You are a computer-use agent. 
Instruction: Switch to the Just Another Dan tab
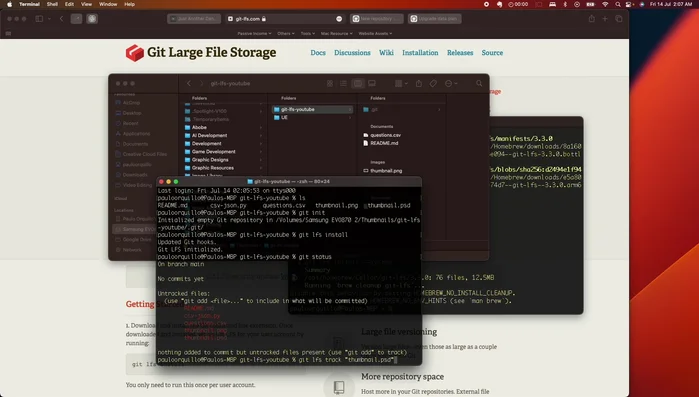(x=194, y=19)
